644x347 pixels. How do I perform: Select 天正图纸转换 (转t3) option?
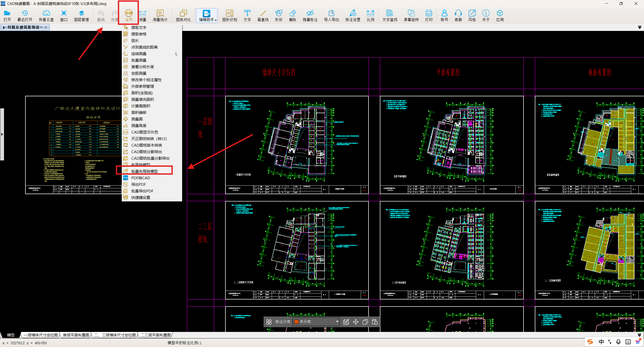152,139
